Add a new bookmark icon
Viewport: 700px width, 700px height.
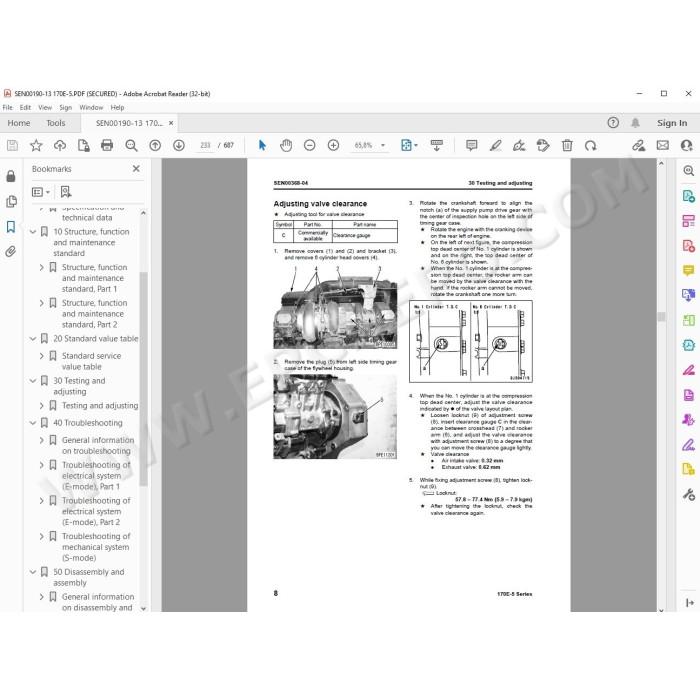(66, 192)
